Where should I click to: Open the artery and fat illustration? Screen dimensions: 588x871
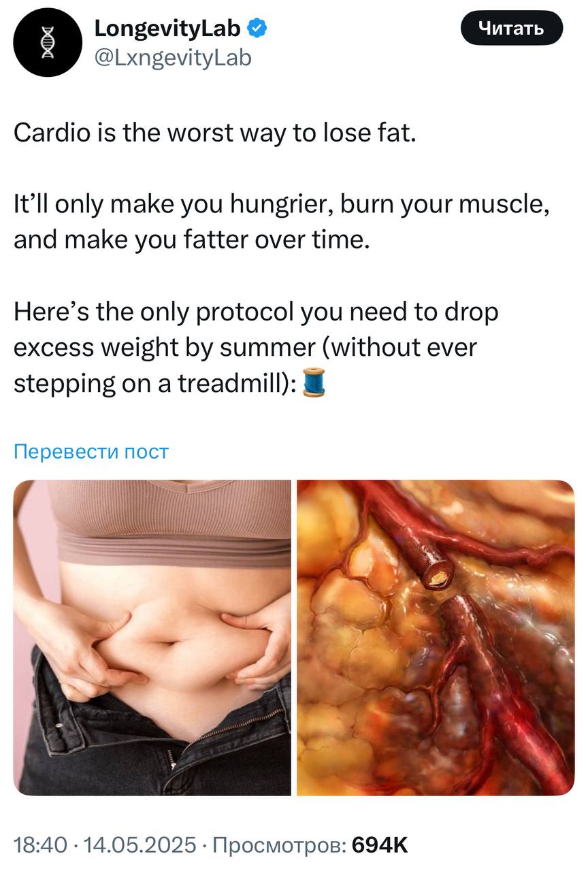[436, 638]
